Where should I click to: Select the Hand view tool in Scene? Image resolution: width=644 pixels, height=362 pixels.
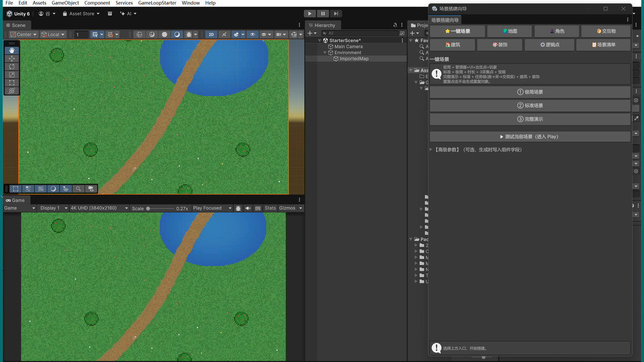click(x=12, y=50)
